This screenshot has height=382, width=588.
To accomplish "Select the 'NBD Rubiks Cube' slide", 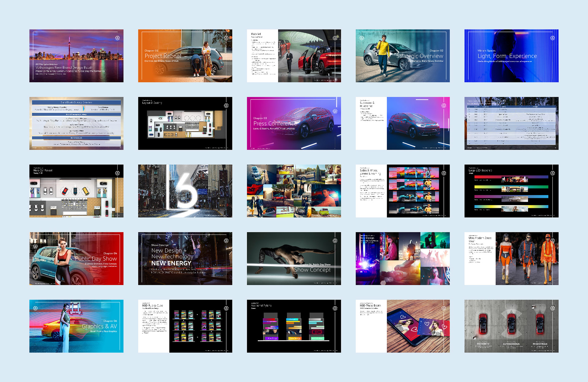I will (185, 326).
